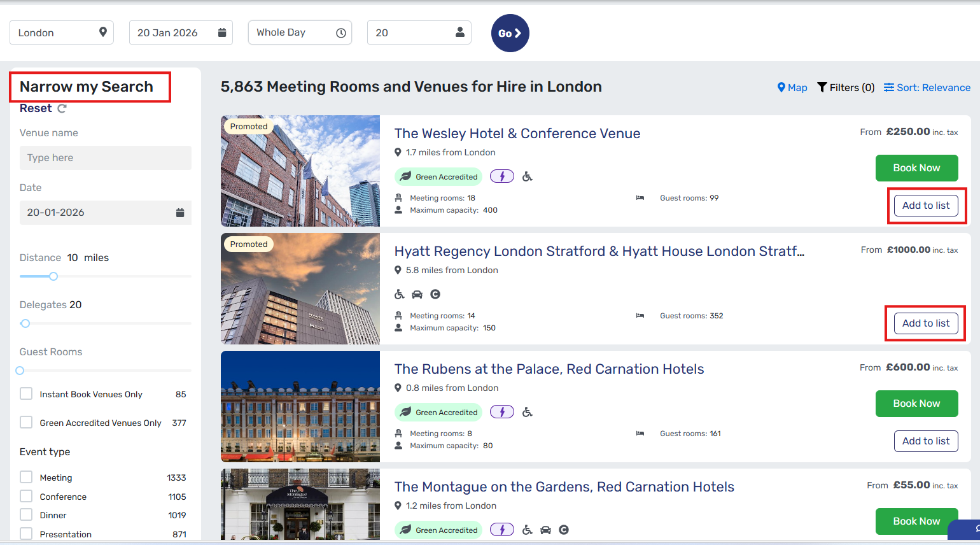Click the sidebar Date input 20-01-2026
This screenshot has width=980, height=545.
tap(106, 213)
